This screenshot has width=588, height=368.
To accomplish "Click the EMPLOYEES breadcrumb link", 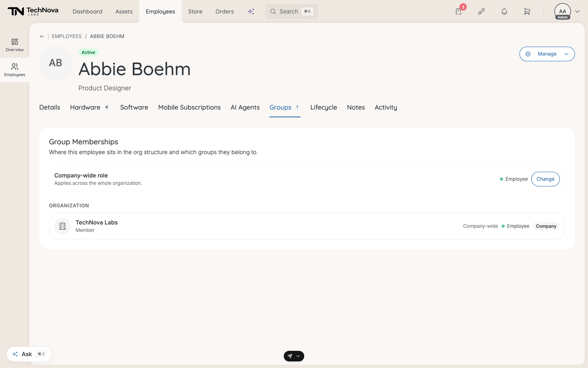I will point(67,36).
